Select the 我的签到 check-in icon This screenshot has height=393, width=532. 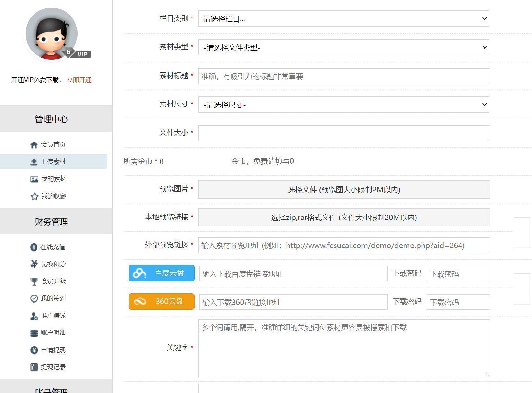coord(33,298)
